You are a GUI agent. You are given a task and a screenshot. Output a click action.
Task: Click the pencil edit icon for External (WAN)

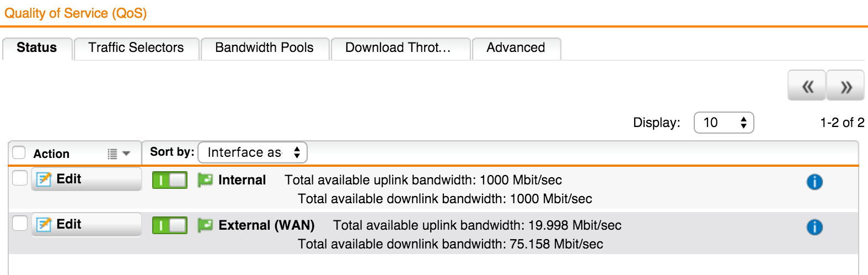pos(44,225)
